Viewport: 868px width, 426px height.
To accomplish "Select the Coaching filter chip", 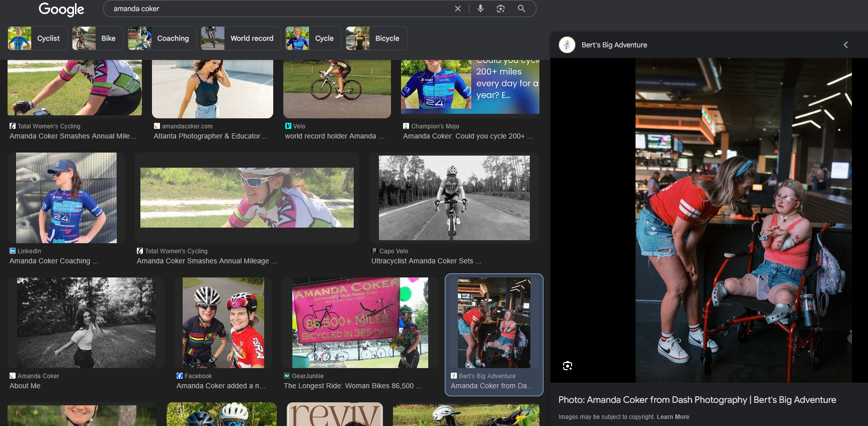I will 162,38.
